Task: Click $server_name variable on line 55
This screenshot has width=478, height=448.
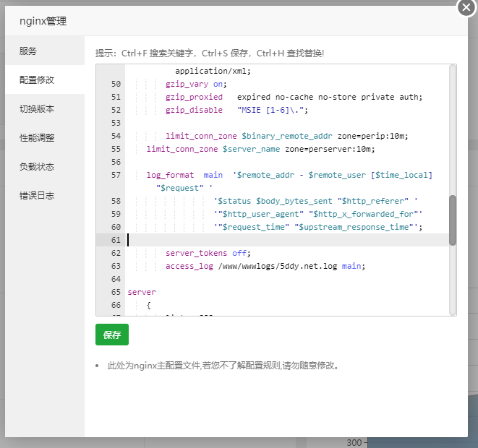Action: pos(251,150)
